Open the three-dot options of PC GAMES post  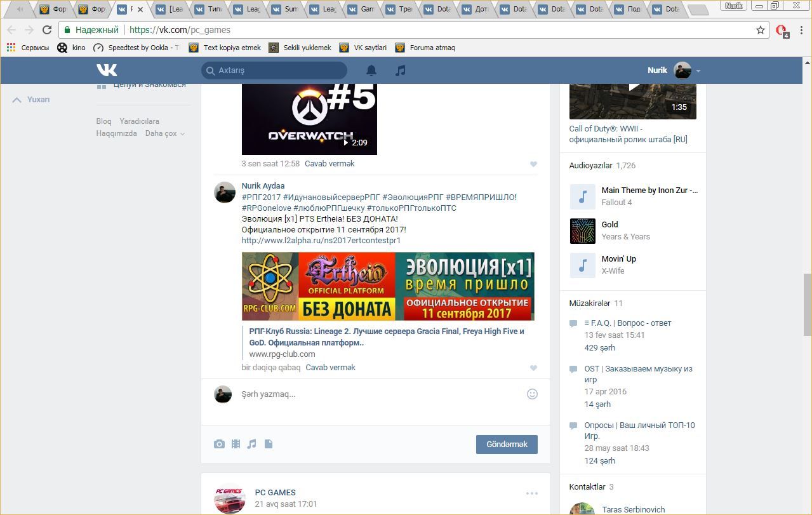[x=531, y=493]
